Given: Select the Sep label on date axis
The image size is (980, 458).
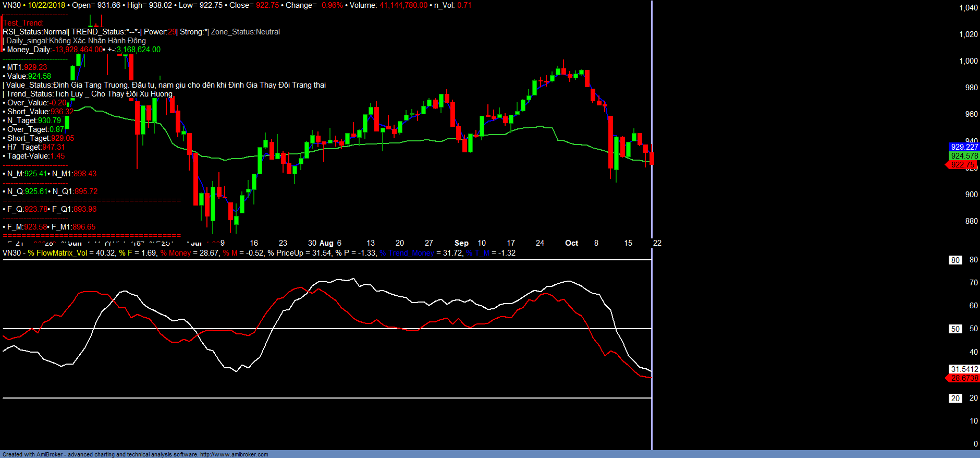Looking at the screenshot, I should pyautogui.click(x=461, y=243).
